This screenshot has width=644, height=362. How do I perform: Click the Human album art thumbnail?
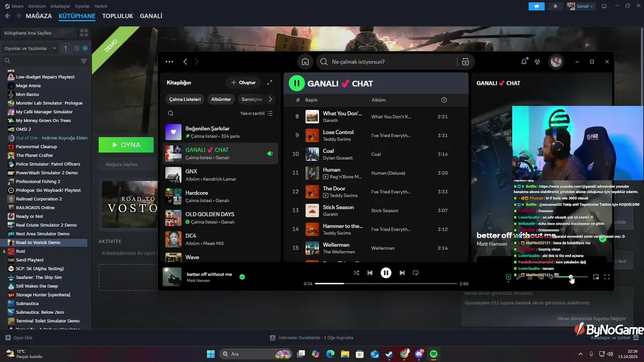click(312, 173)
